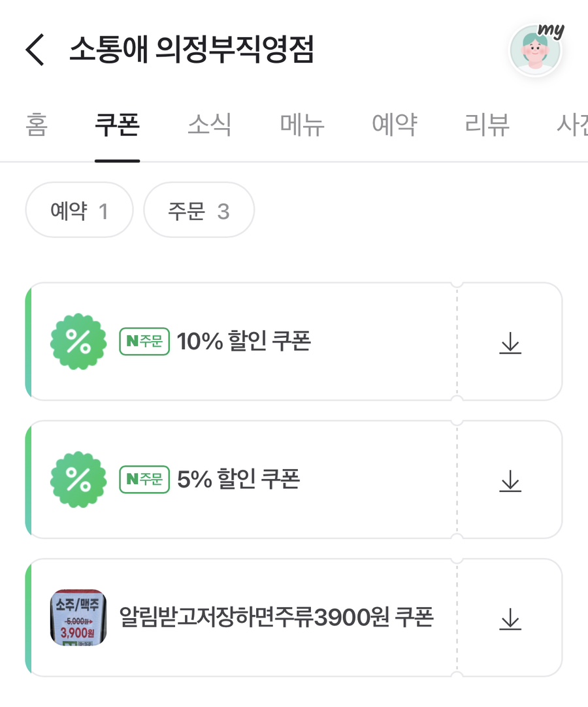Open the 메뉴 tab

click(302, 124)
